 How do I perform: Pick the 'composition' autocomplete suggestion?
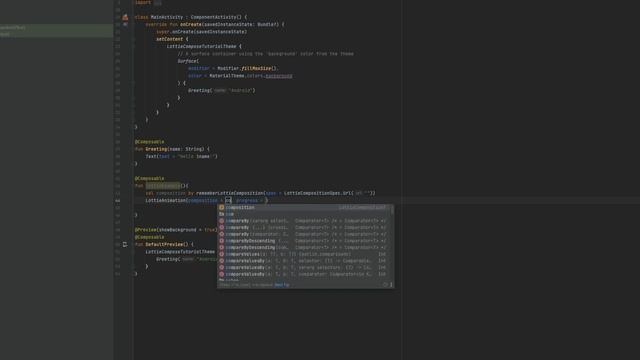(305, 207)
